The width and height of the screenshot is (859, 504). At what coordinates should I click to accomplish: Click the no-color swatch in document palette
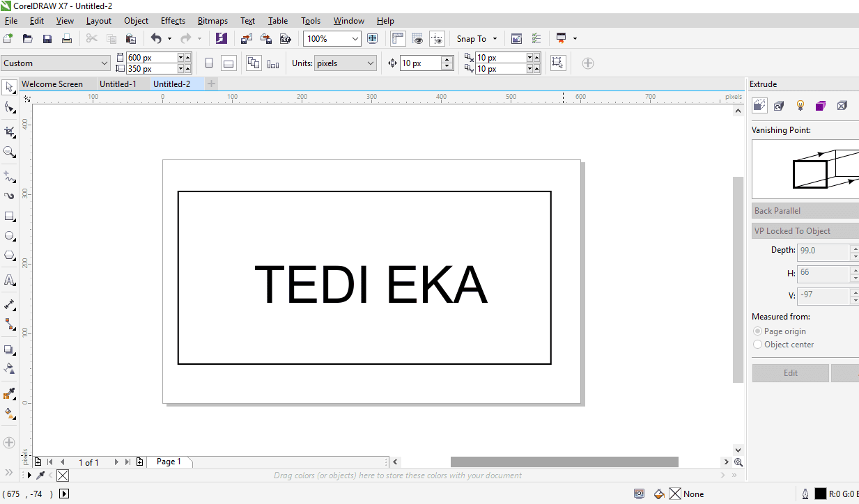point(63,475)
